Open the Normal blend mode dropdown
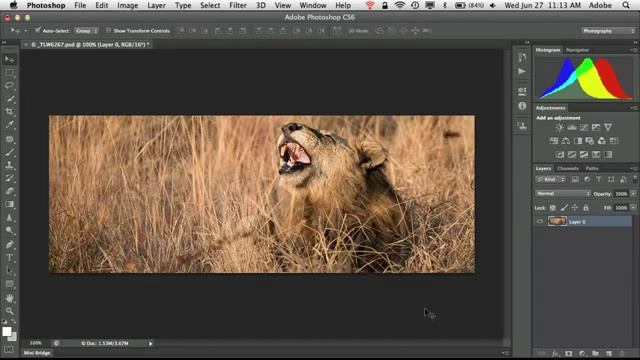 pos(563,193)
